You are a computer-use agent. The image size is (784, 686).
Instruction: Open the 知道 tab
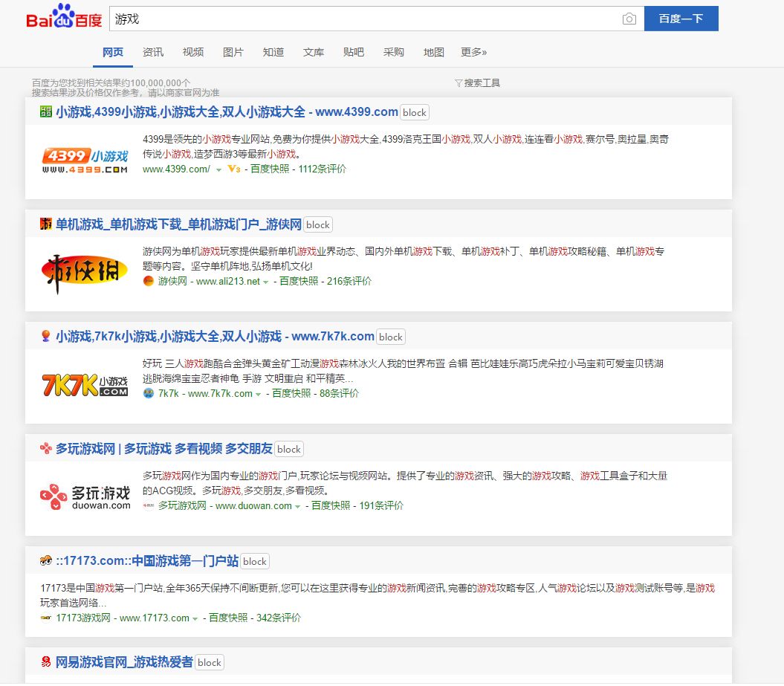coord(273,52)
